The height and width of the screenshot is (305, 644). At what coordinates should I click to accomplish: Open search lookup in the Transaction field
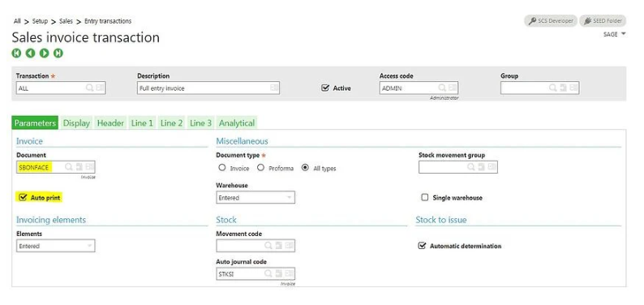89,88
